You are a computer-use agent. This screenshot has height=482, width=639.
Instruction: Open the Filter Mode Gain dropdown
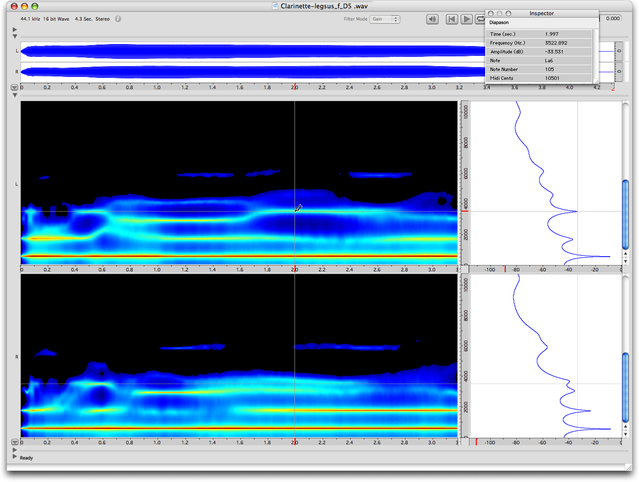(385, 18)
